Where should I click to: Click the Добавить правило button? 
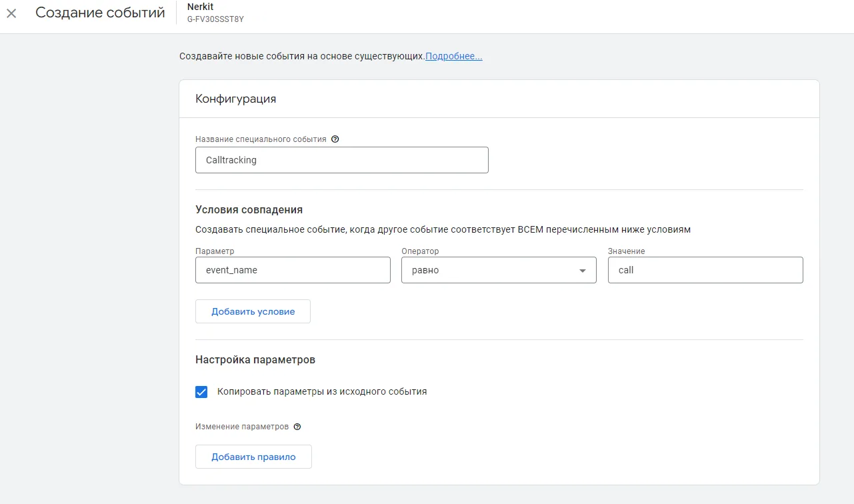coord(253,457)
